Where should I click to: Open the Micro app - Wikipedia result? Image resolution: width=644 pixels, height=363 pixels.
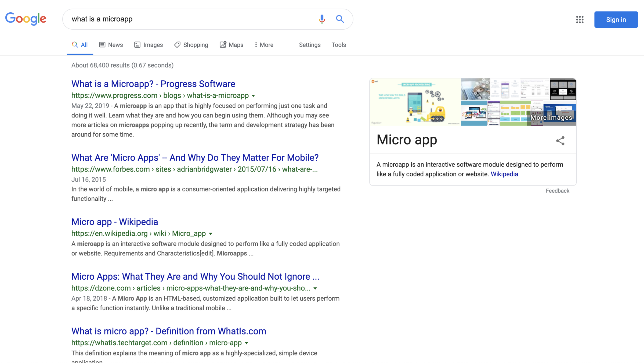coord(115,222)
